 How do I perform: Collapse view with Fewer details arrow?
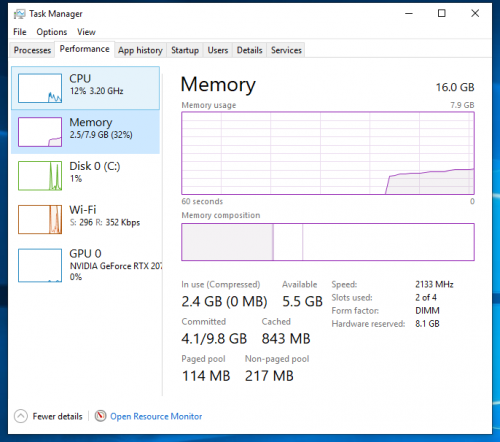[21, 416]
